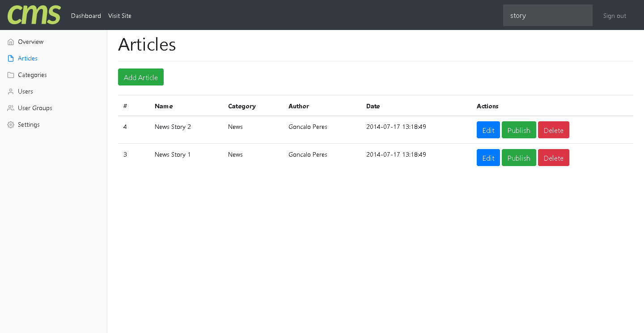Open Dashboard from top navigation
Viewport: 644px width, 333px height.
coord(86,16)
